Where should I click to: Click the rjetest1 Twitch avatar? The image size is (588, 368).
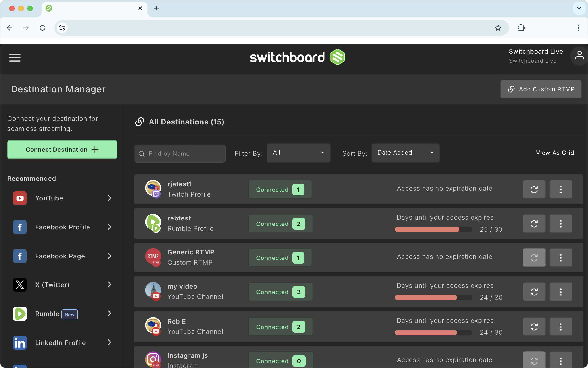(x=153, y=189)
